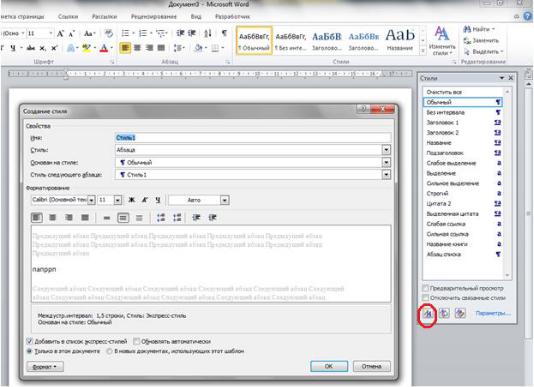
Task: Click the ribbon Increase Indent icon
Action: pos(192,33)
